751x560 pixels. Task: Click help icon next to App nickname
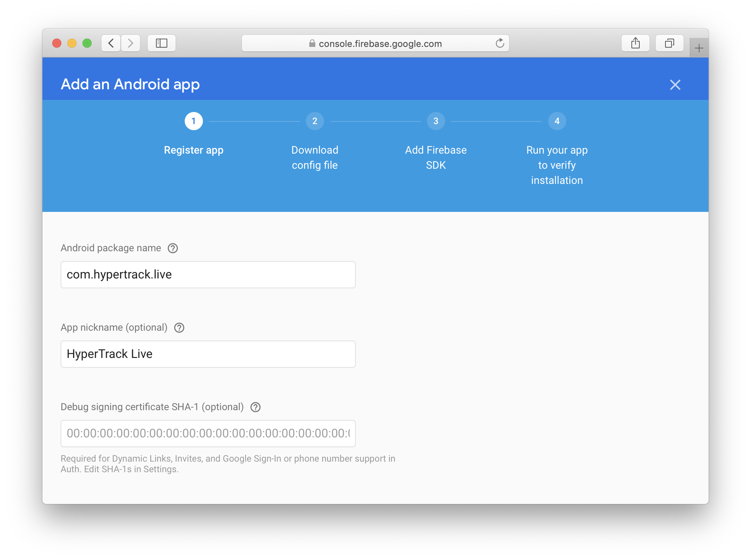pos(179,328)
